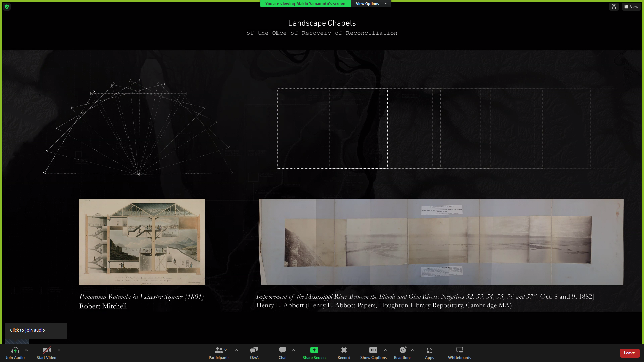
Task: Click the red Leave button
Action: point(629,353)
